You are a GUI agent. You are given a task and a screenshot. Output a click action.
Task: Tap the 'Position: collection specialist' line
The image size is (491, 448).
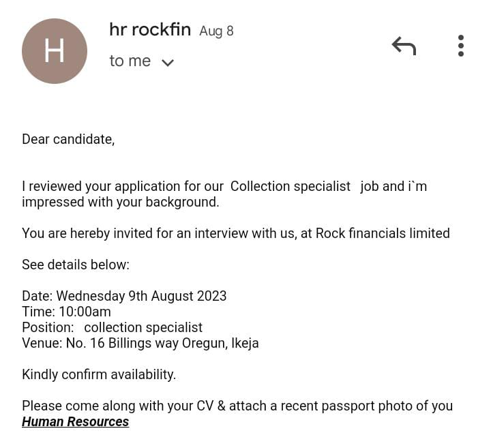(x=112, y=327)
